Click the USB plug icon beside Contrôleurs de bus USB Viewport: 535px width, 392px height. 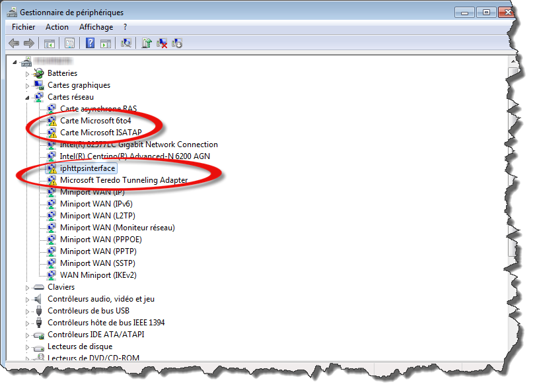pyautogui.click(x=38, y=311)
